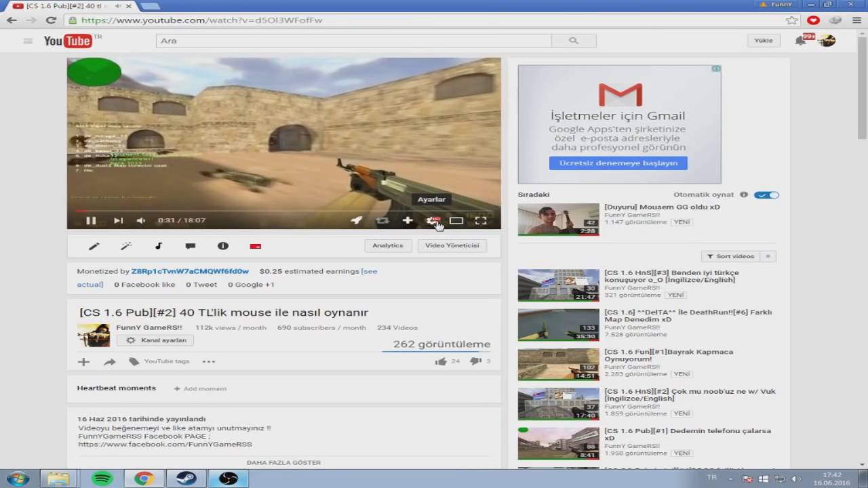
Task: Open the info cards icon
Action: [222, 246]
